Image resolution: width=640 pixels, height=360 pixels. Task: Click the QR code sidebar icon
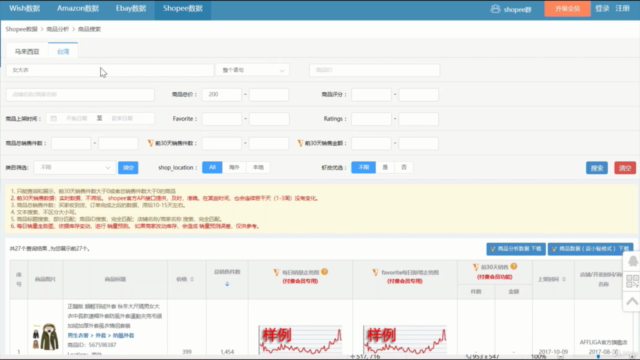coord(633,281)
